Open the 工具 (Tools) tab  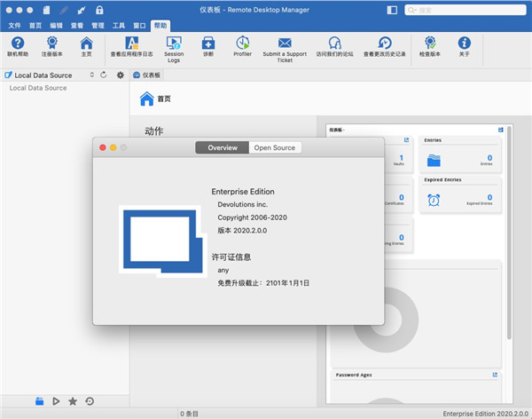coord(119,26)
